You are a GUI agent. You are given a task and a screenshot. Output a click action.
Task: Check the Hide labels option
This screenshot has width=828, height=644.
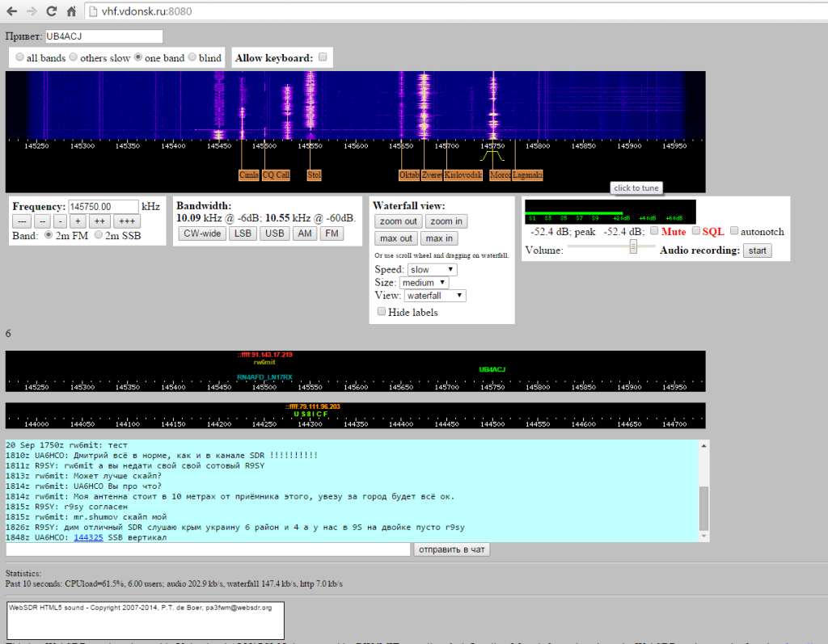[382, 311]
